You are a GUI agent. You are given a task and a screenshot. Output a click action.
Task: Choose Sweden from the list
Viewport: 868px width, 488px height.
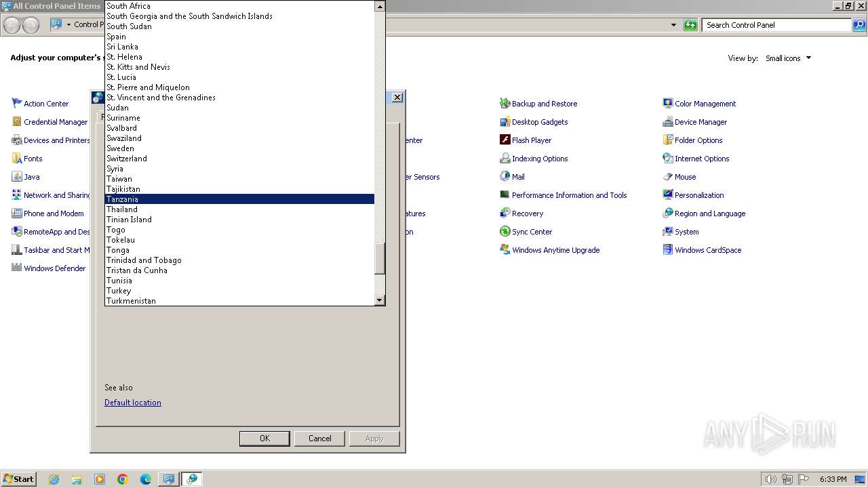click(x=239, y=148)
